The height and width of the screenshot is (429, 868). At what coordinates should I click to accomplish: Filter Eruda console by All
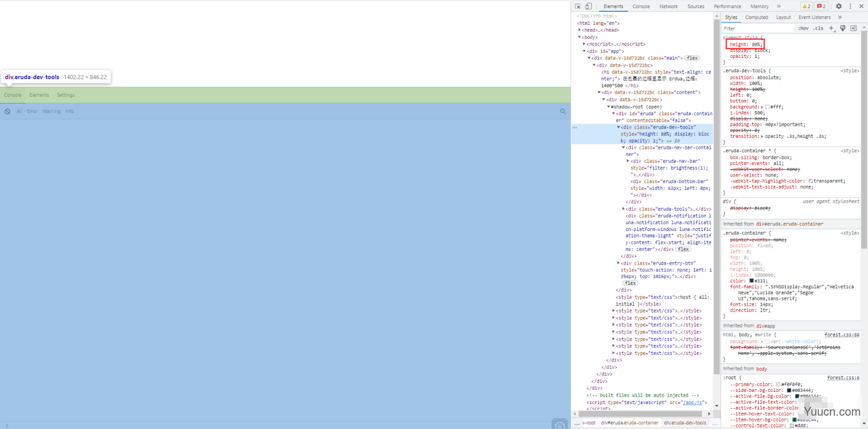pos(20,112)
